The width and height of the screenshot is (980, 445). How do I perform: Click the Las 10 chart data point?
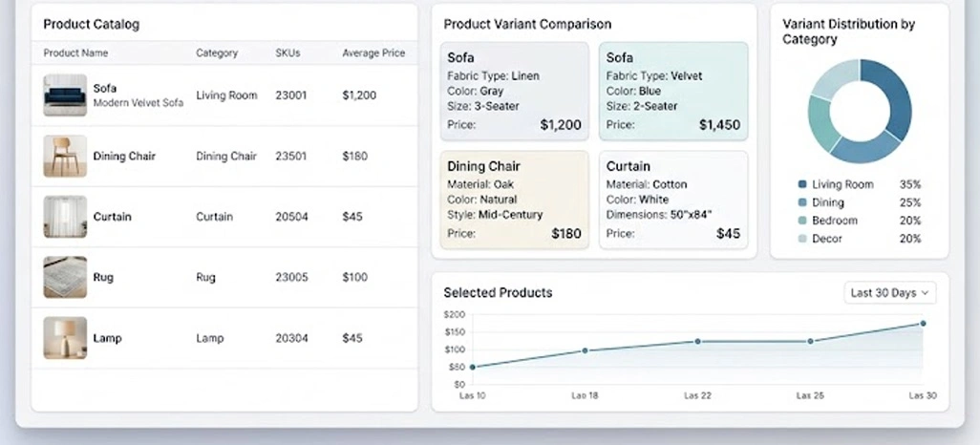pyautogui.click(x=473, y=368)
